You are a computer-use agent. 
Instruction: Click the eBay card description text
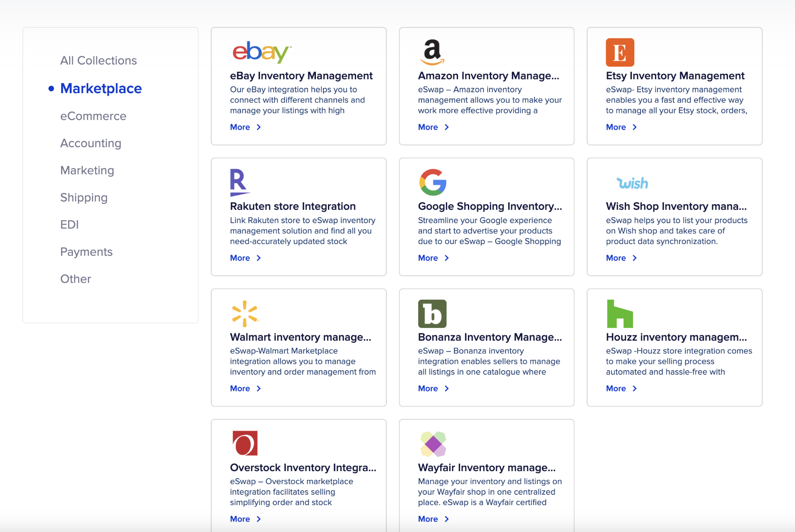click(x=297, y=100)
